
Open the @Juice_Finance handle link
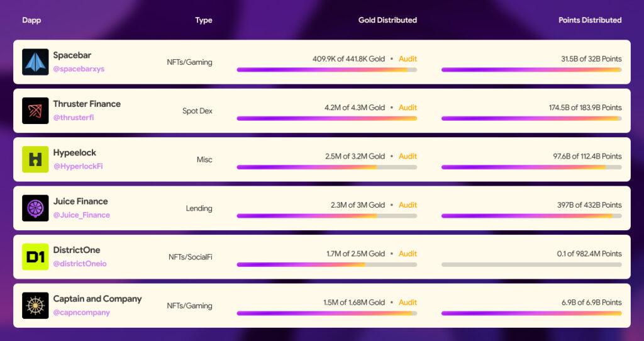pos(81,215)
